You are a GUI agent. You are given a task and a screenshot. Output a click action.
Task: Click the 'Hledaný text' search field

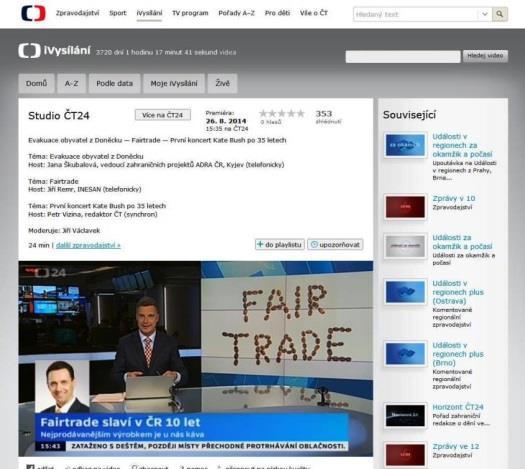point(415,14)
